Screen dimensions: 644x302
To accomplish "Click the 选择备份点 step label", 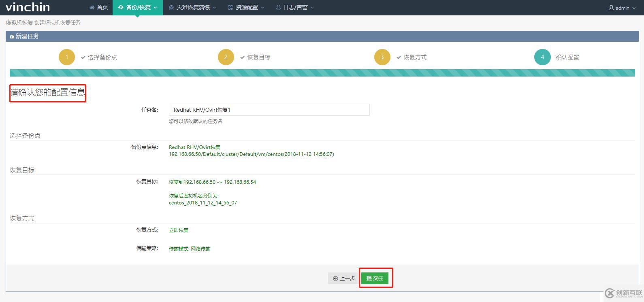I will coord(102,57).
